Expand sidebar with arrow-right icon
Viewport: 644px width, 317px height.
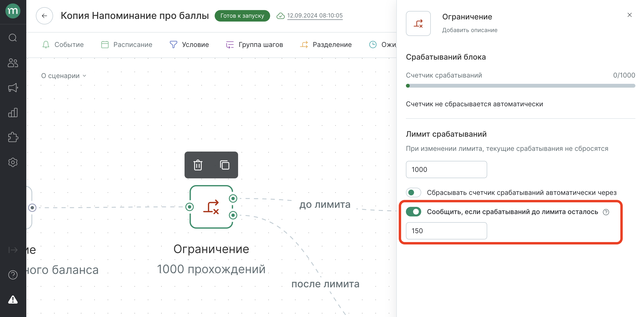[13, 250]
